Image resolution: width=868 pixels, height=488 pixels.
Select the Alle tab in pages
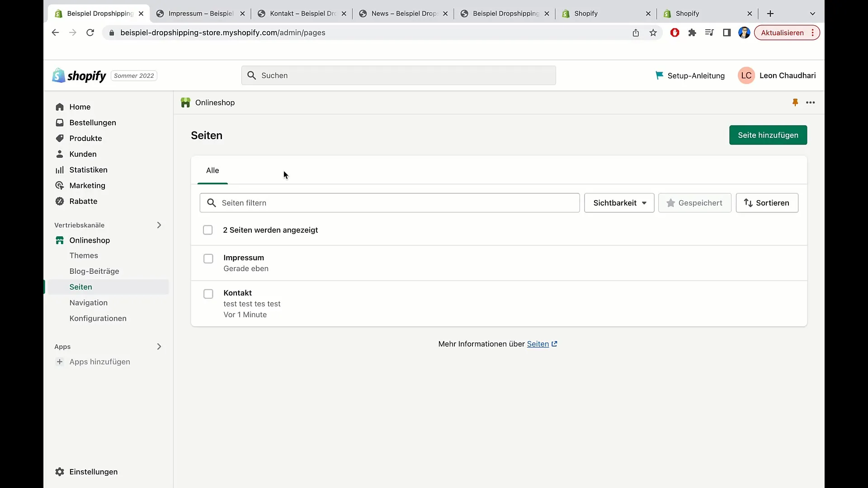tap(212, 170)
